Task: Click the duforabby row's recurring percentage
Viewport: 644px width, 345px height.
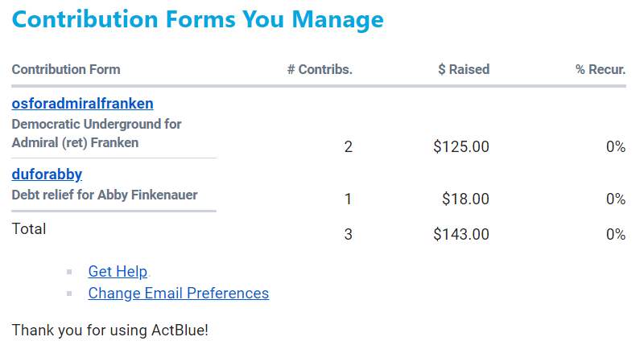Action: (x=616, y=199)
